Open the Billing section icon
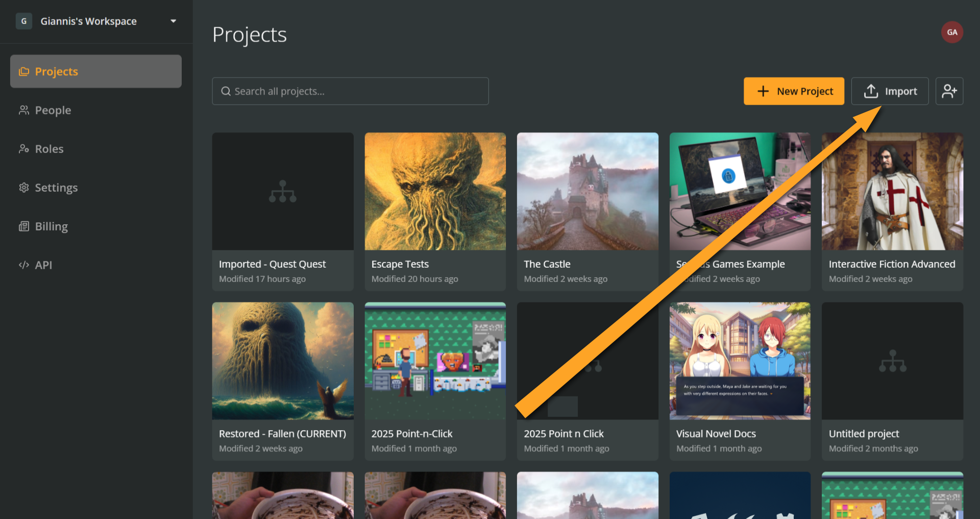This screenshot has height=519, width=980. point(24,226)
